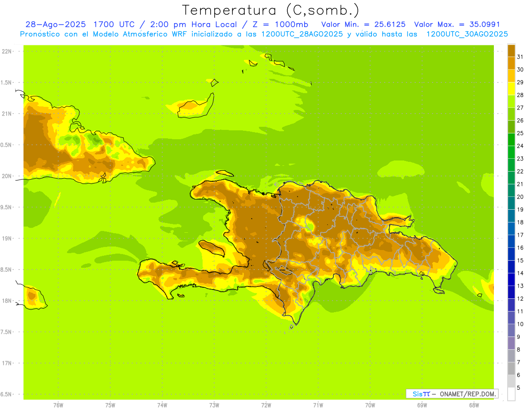Click the "69W" longitude axis label
Viewport: 532px width, 411px height.
click(x=422, y=405)
